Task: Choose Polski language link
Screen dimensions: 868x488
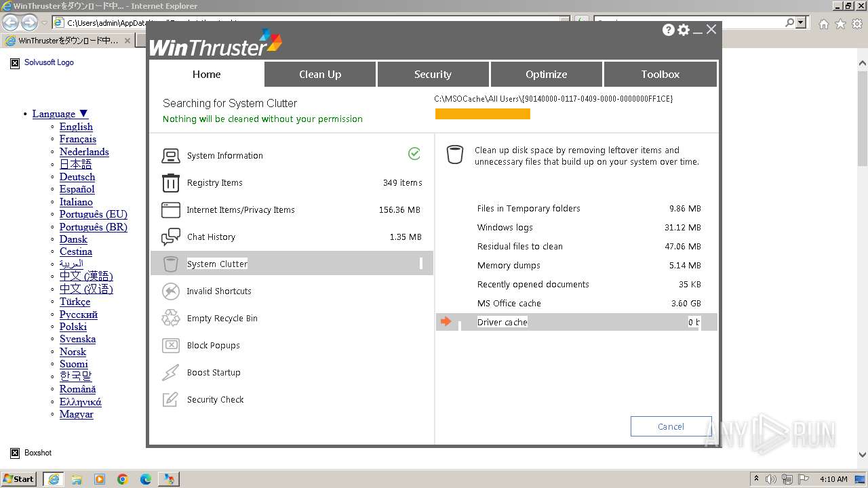Action: (73, 327)
